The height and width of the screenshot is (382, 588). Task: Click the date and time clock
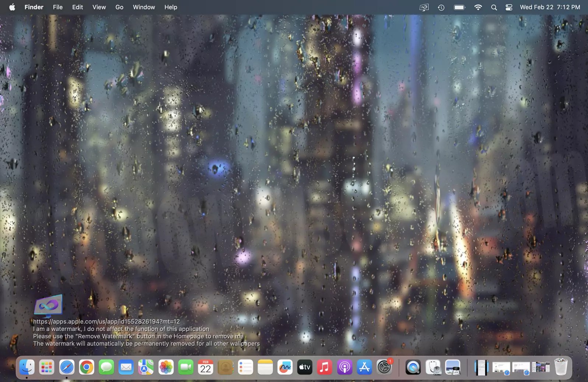pos(550,7)
